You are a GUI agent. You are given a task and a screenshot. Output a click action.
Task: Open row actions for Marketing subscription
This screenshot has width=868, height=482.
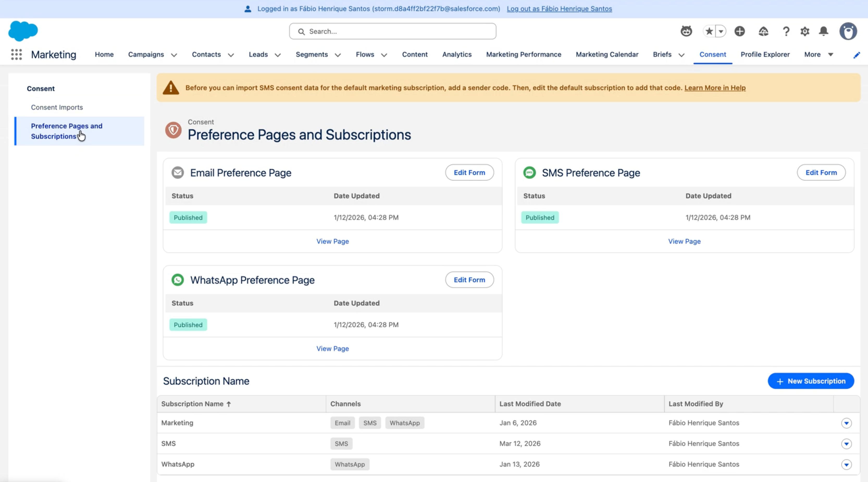[x=846, y=423]
